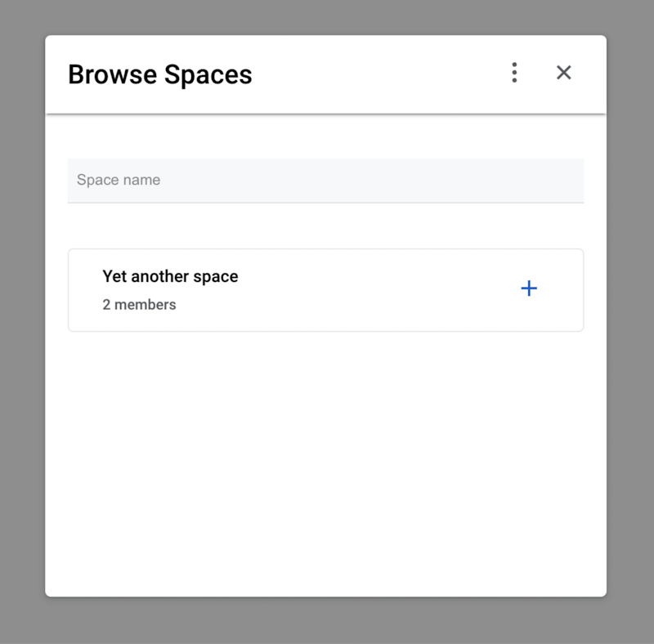Select the Yet another space card
This screenshot has height=644, width=654.
click(325, 289)
